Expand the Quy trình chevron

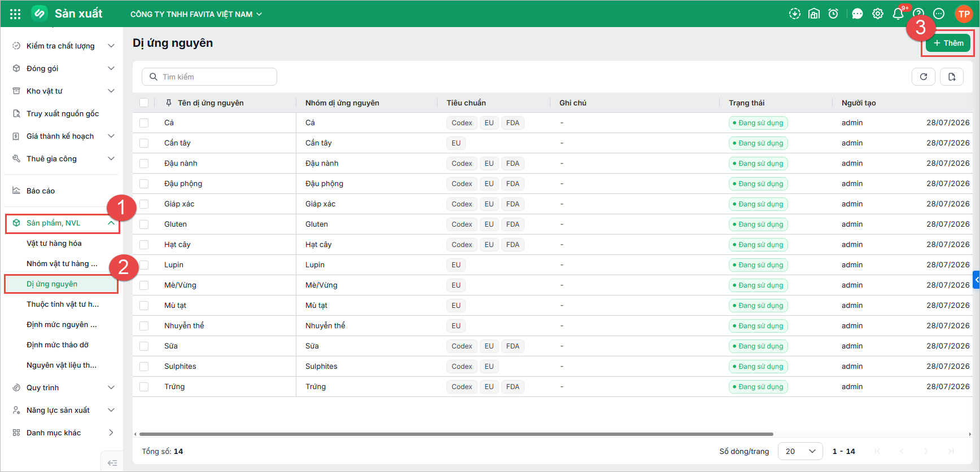(x=111, y=387)
